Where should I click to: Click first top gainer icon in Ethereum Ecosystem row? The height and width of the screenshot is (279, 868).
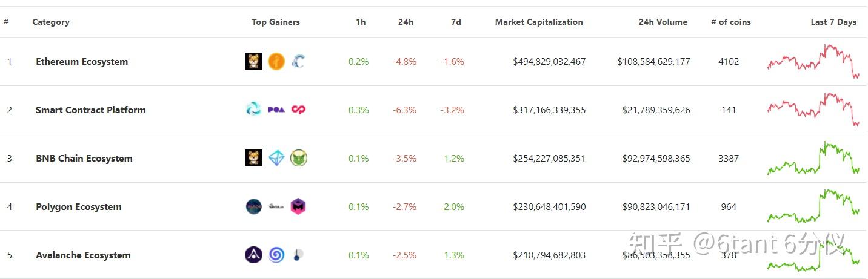pyautogui.click(x=253, y=61)
